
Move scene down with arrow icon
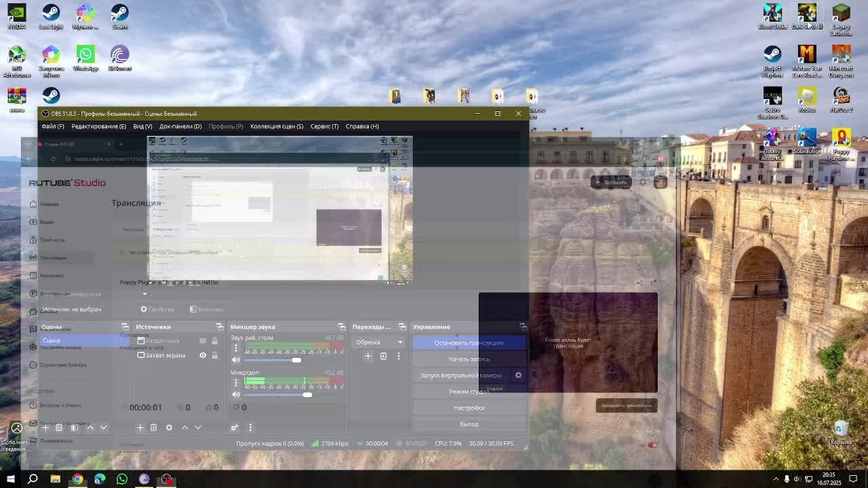coord(103,428)
